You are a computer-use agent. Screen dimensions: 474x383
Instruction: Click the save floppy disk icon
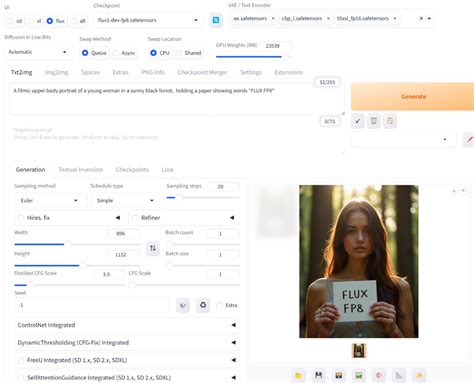click(x=319, y=375)
